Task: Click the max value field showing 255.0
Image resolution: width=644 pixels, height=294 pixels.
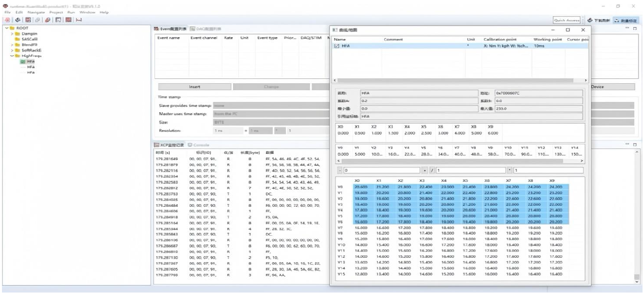Action: (x=539, y=108)
